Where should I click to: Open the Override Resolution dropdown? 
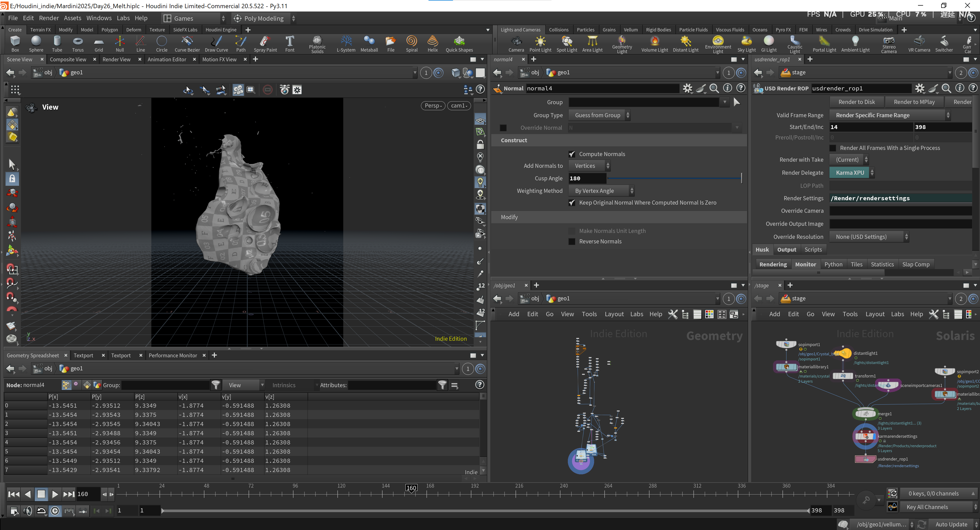click(x=869, y=237)
